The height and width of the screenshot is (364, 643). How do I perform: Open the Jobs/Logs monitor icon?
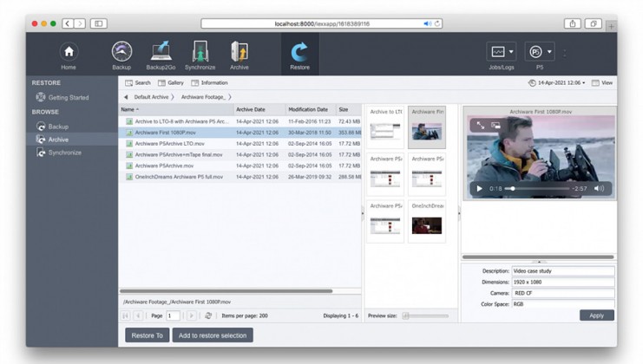coord(498,52)
